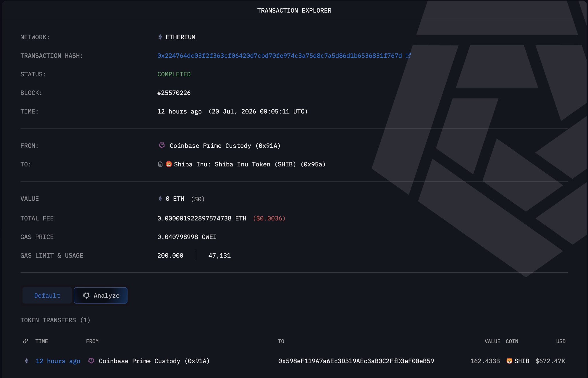Click block number #25570226

tap(174, 93)
